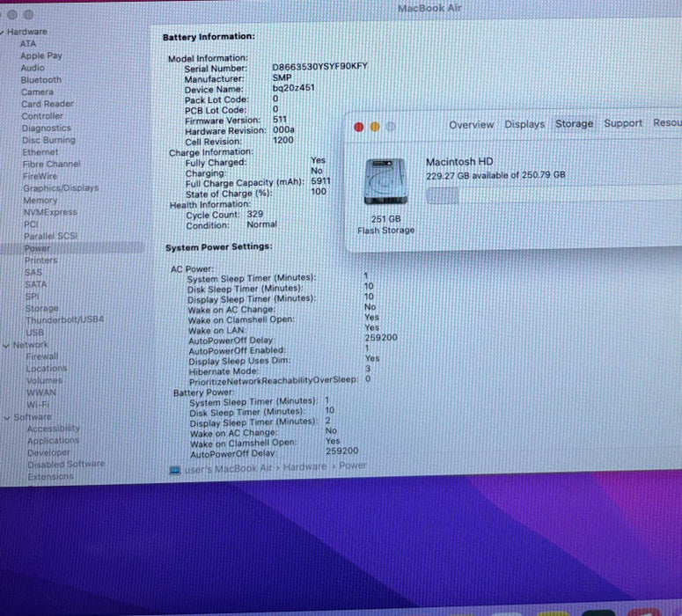Click the Full Charge Capacity value 5911
Viewport: 682px width, 616px height.
[x=320, y=181]
